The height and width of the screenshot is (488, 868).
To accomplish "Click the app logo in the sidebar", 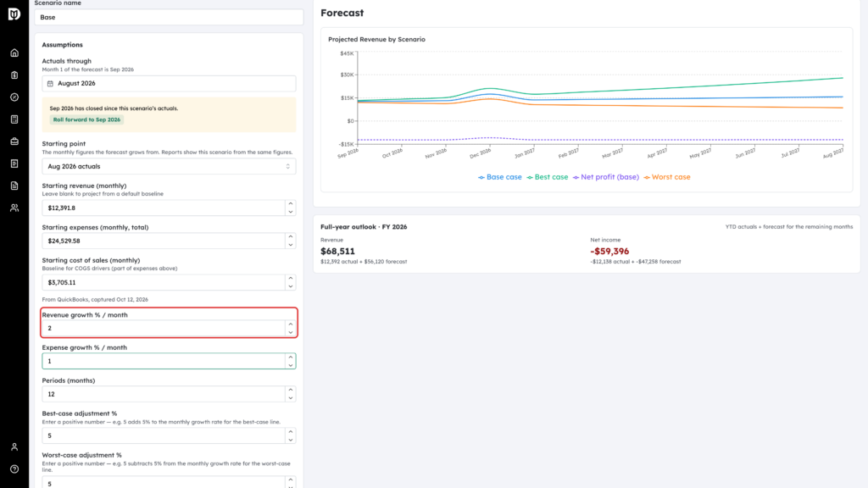I will (14, 14).
